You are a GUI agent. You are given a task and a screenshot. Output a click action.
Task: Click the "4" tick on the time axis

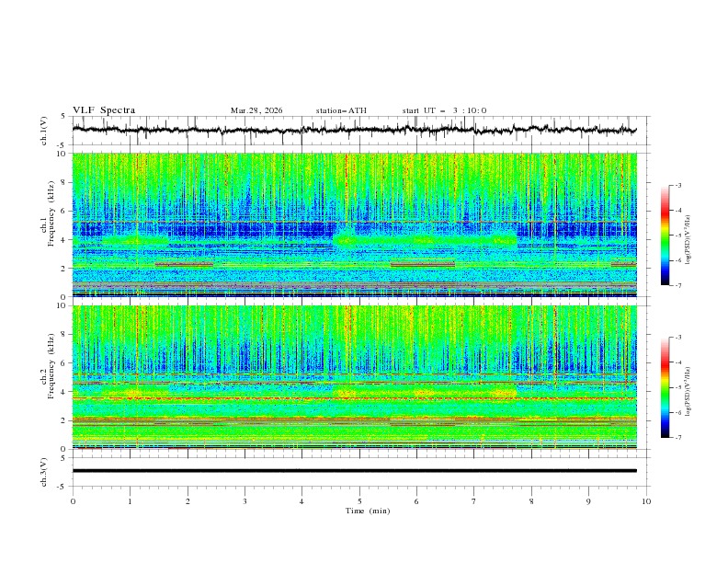point(301,501)
